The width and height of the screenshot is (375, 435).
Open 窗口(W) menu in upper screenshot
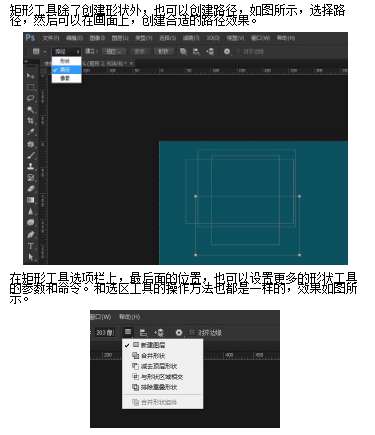[x=260, y=38]
